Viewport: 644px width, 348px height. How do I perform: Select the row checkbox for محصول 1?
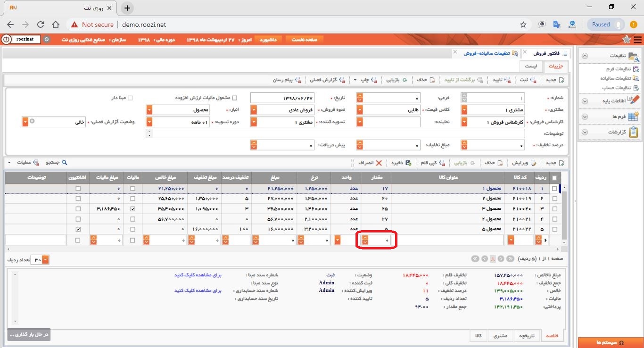[554, 189]
